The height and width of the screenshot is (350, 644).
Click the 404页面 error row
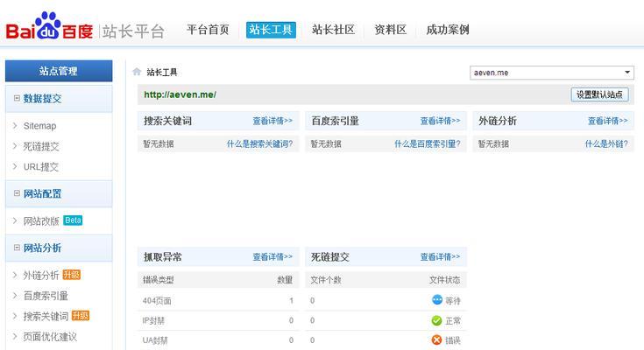click(218, 300)
